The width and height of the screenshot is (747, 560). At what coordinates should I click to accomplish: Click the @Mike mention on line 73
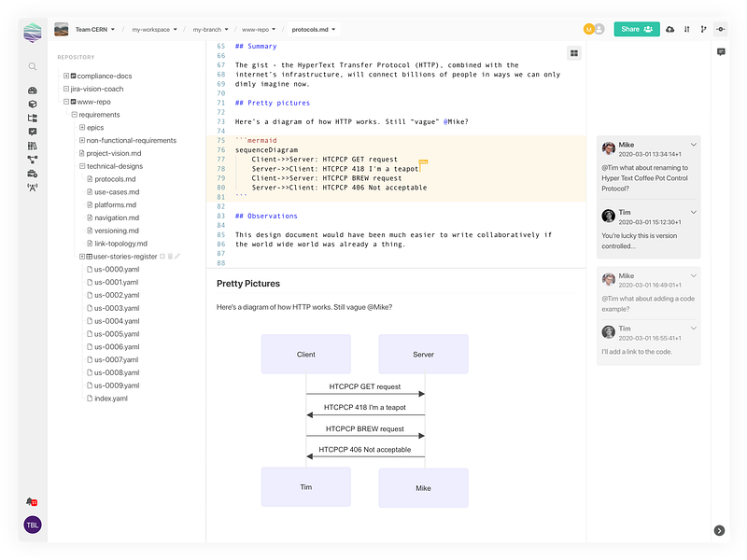[x=456, y=122]
